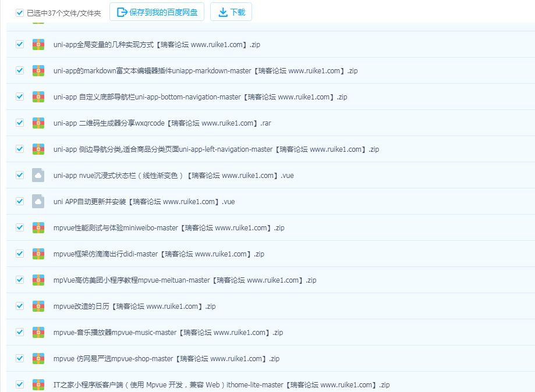This screenshot has height=392, width=535.
Task: Open mpVue高仿美团小程序教程 zip file name
Action: [185, 280]
